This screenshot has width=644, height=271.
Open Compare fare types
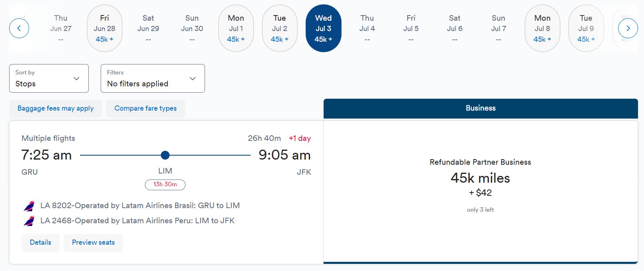[146, 109]
